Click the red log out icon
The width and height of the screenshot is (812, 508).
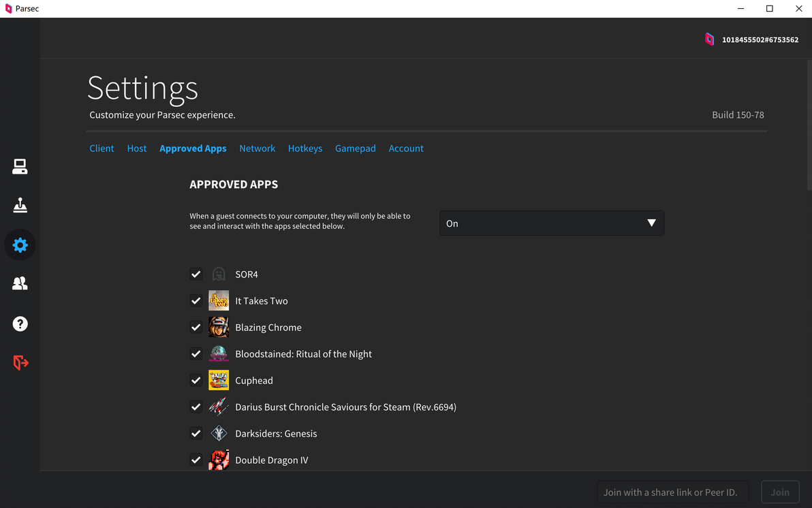click(x=20, y=363)
